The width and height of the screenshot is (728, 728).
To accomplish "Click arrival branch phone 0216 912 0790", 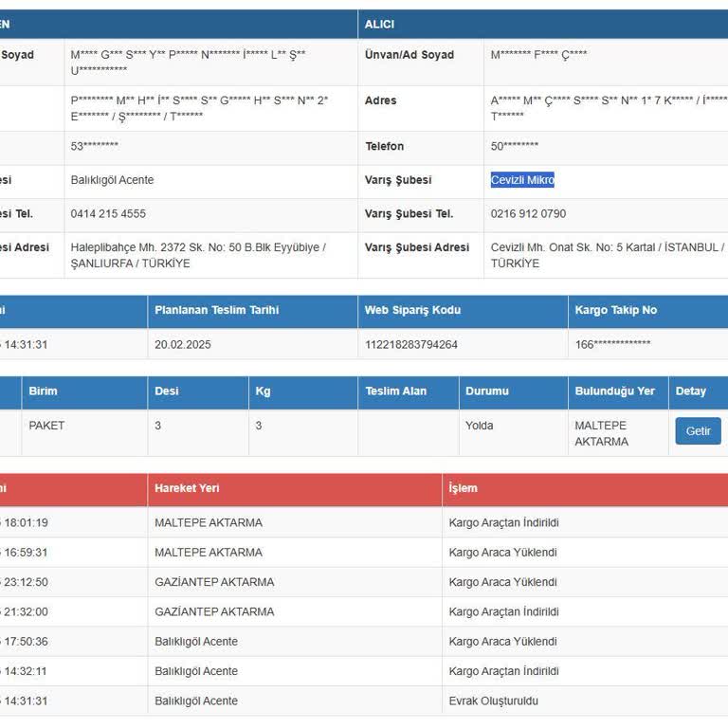I will click(528, 214).
